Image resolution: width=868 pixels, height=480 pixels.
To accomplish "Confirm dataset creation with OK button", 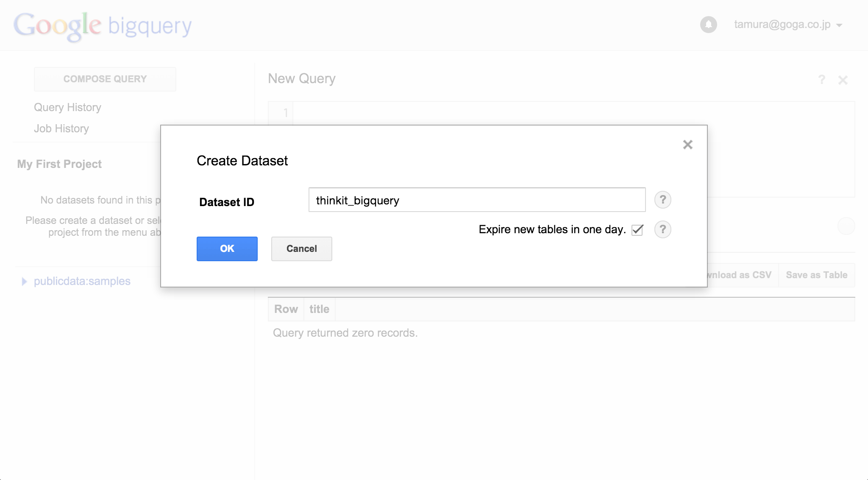I will (227, 249).
